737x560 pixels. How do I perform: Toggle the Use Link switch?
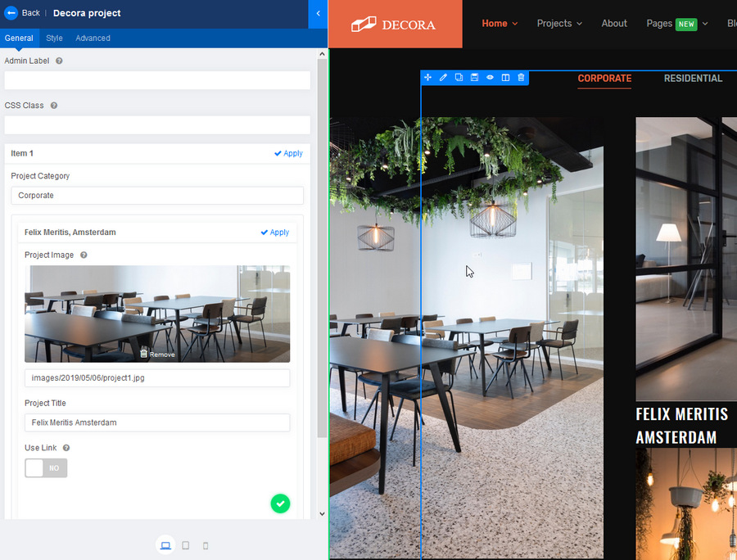[46, 468]
